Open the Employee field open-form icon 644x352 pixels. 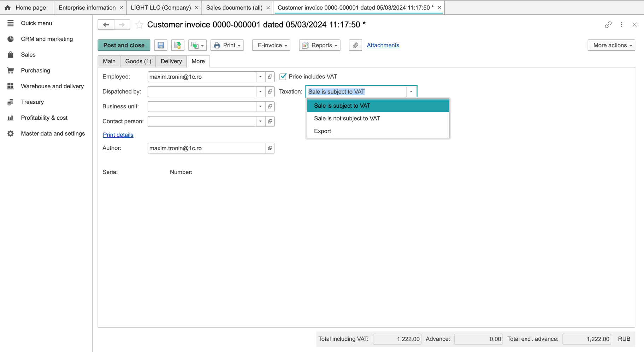pos(270,77)
